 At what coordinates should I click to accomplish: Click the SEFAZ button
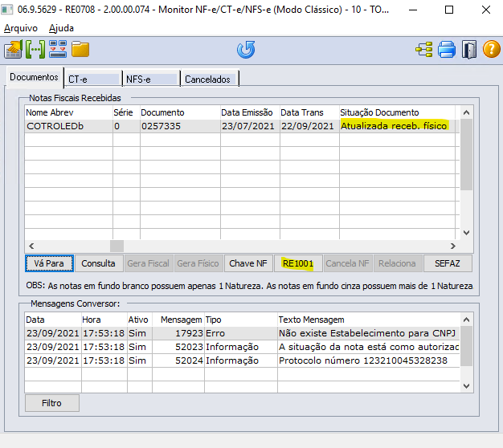(448, 263)
